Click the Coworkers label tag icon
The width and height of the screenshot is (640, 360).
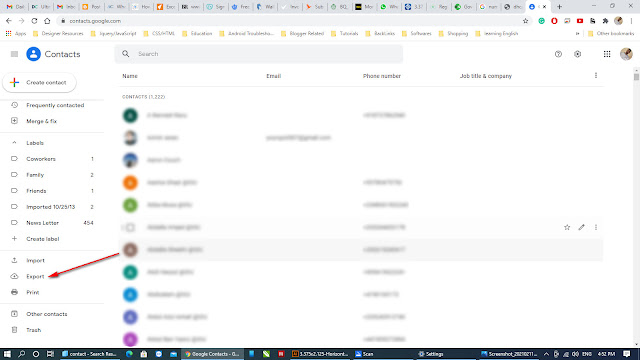(14, 159)
